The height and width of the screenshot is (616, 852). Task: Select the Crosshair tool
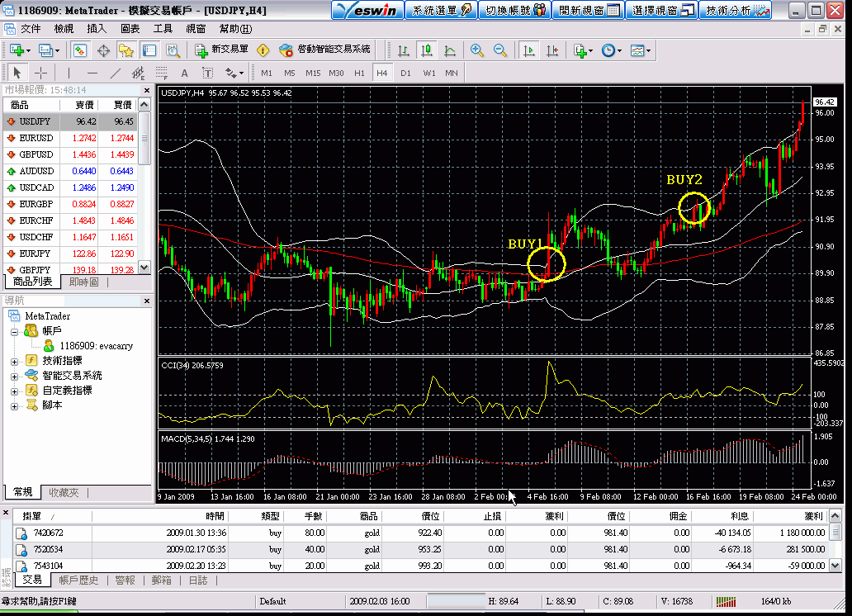(41, 73)
